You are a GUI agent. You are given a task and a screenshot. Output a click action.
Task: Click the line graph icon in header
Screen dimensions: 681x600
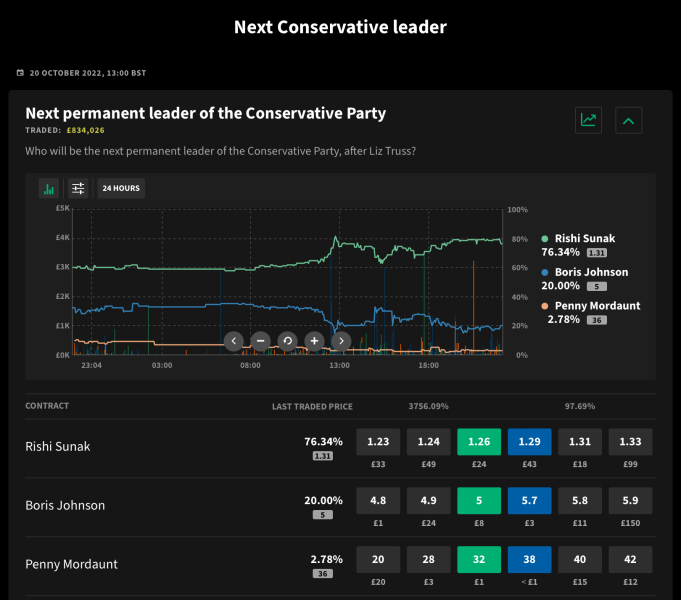point(588,121)
